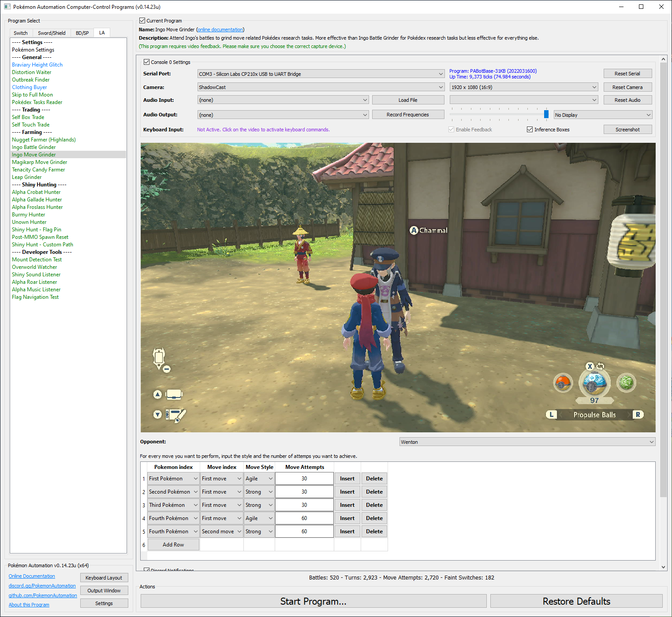
Task: Toggle the Console 0 Settings checkbox
Action: [147, 62]
